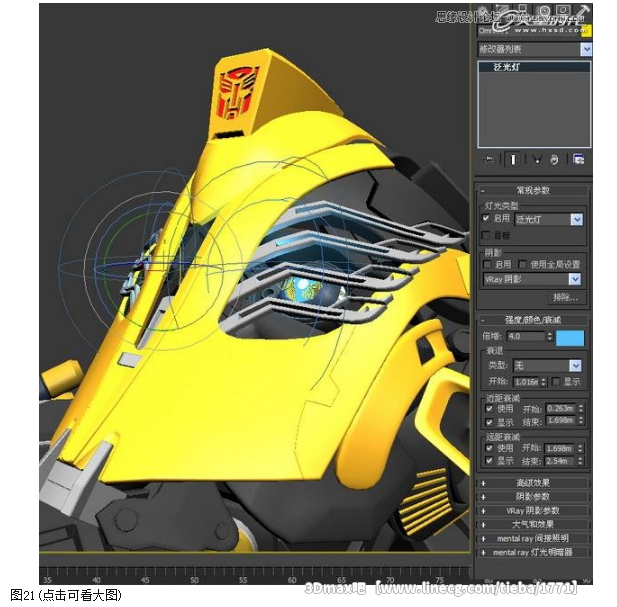Toggle 远距衰减 使用 checkbox

tap(489, 448)
